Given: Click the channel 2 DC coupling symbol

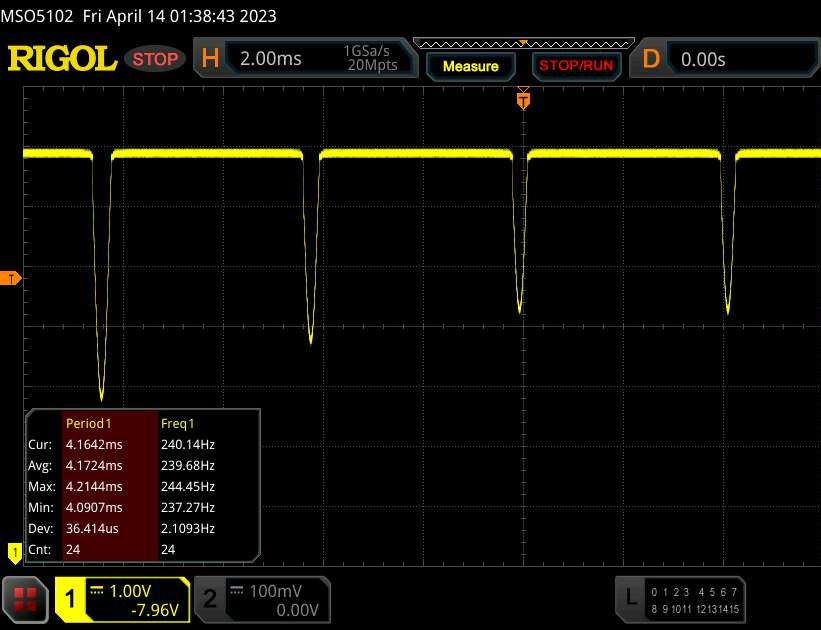Looking at the screenshot, I should click(237, 591).
